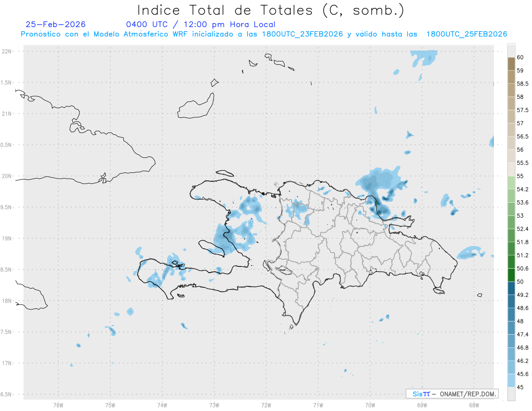Select the colorbar value 54.2
This screenshot has height=411, width=532.
523,189
